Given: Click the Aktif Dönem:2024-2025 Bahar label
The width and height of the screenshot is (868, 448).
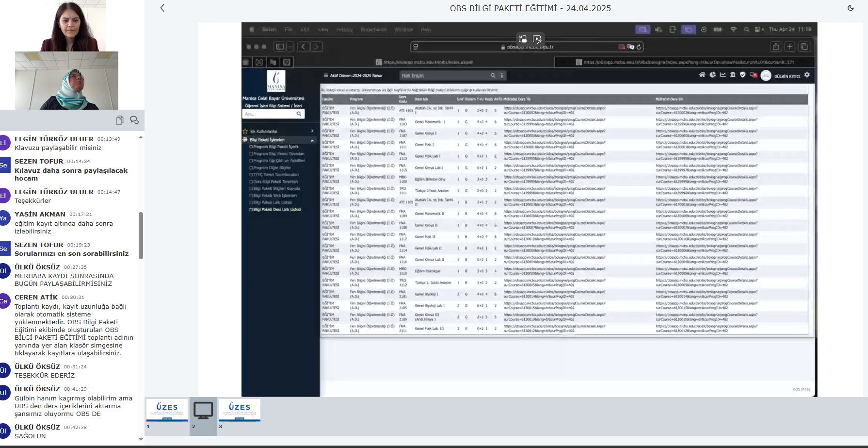Looking at the screenshot, I should (356, 76).
